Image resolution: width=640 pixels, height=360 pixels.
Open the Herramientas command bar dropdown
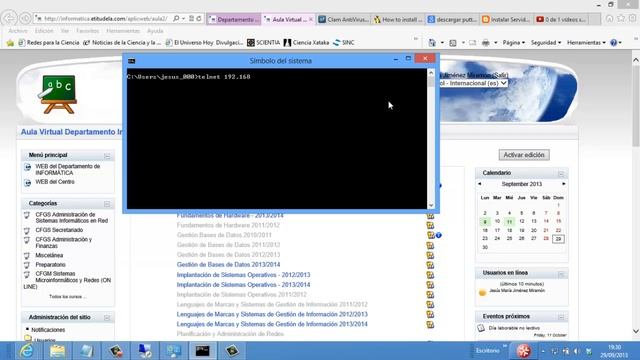(x=586, y=42)
